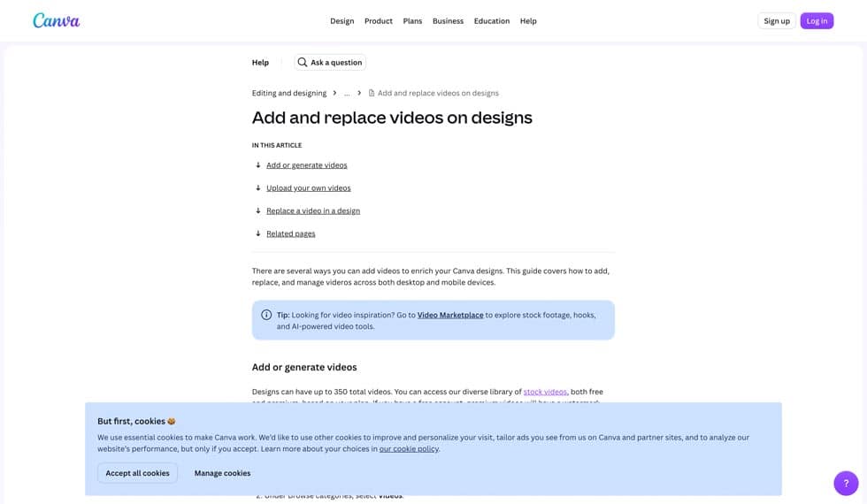
Task: Click the 'IN THIS ARTICLE' label
Action: 276,145
